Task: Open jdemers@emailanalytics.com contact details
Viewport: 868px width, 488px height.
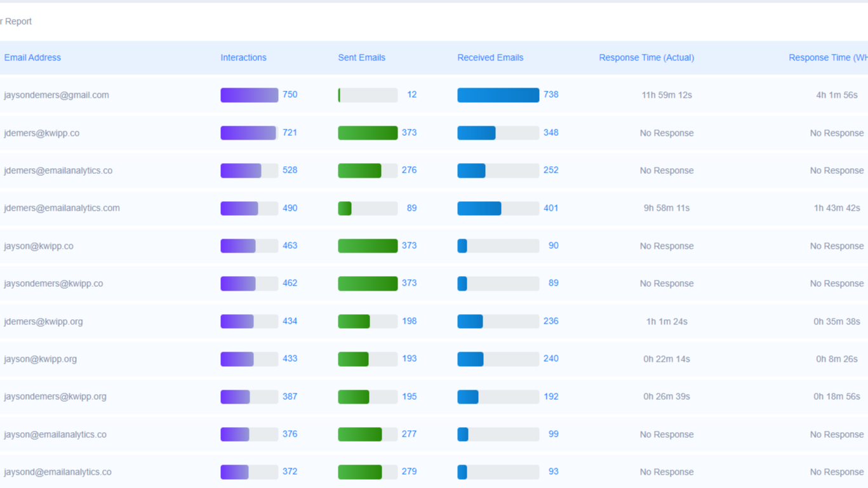Action: (61, 208)
